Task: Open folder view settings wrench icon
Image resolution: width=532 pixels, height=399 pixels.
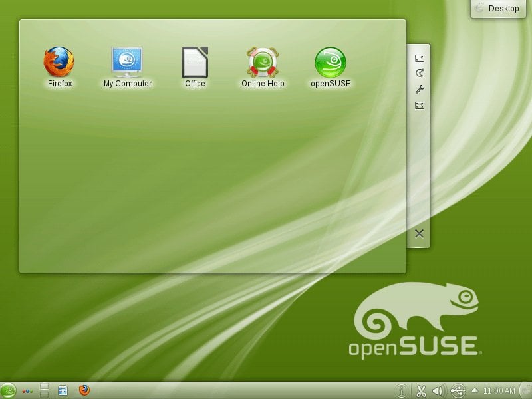Action: (420, 89)
